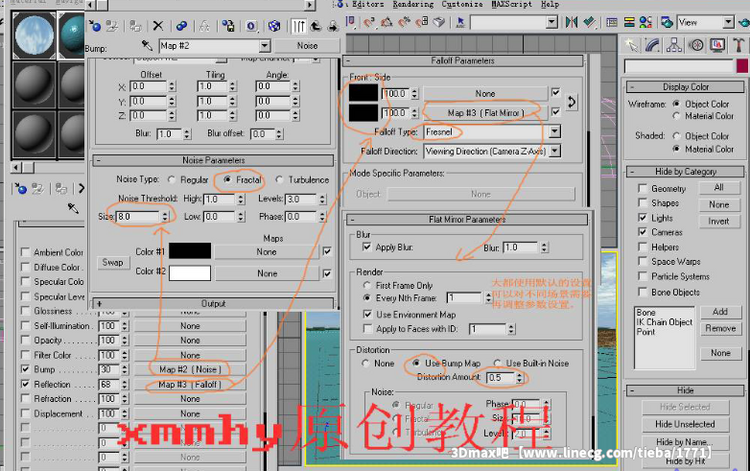Swap Front and Side falloff colors arrow

[572, 102]
